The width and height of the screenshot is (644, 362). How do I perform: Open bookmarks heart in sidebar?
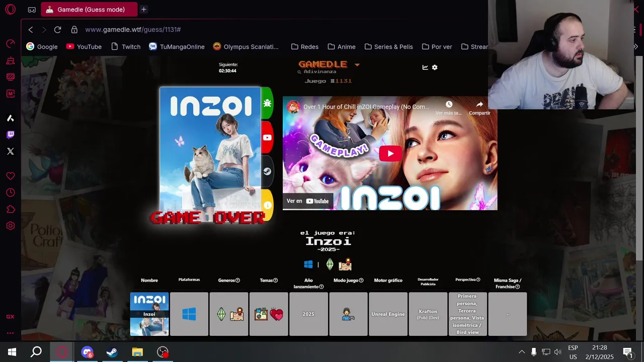[10, 176]
